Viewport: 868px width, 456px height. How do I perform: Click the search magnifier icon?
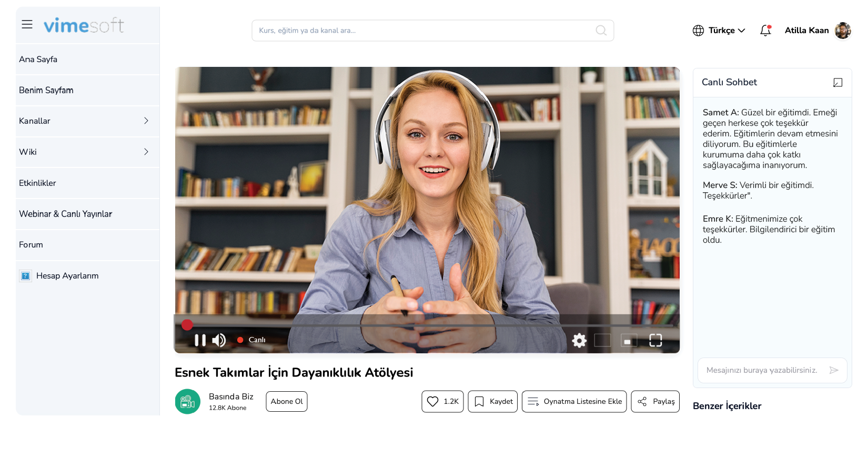coord(601,31)
